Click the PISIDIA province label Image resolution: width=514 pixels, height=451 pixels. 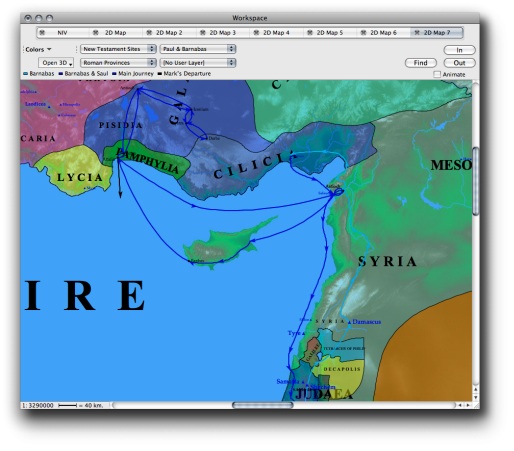(x=121, y=125)
